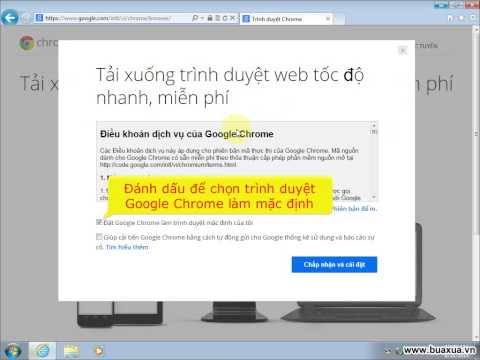Open the Favorites star icon
Screen dimensions: 480x360
pos(462,18)
